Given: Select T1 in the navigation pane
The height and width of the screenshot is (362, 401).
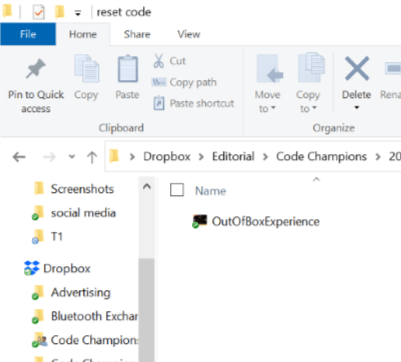Looking at the screenshot, I should (x=57, y=237).
